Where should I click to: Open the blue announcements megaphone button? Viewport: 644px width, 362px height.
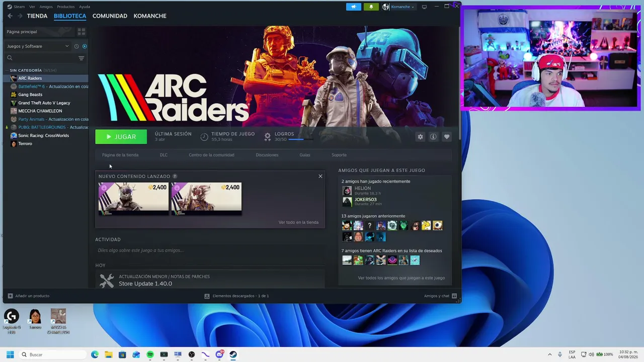click(354, 7)
